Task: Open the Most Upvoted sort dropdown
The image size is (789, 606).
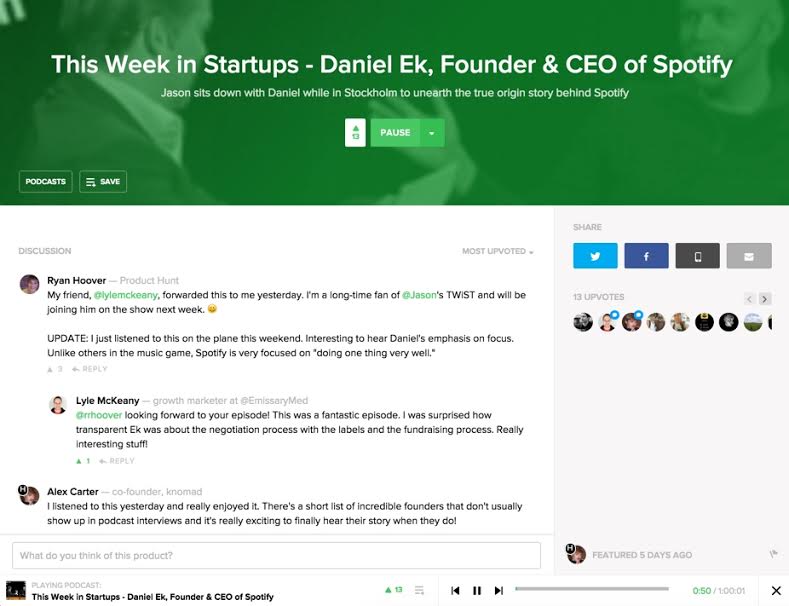Action: tap(497, 252)
